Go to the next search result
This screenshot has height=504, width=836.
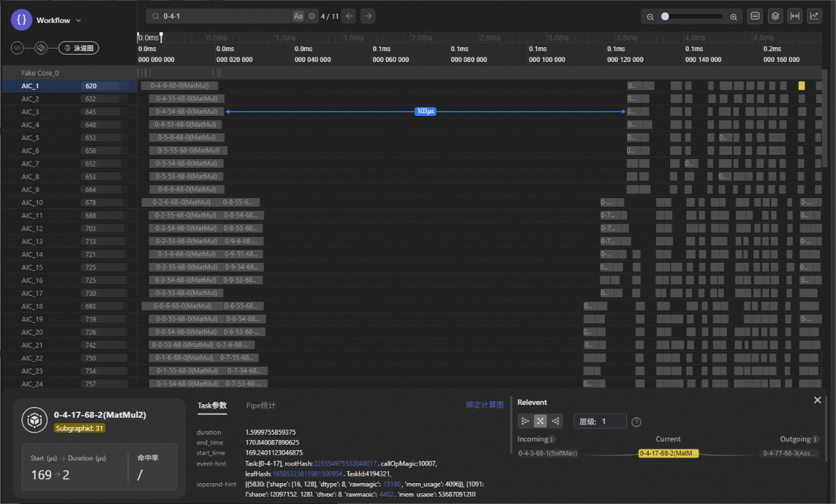pyautogui.click(x=367, y=16)
